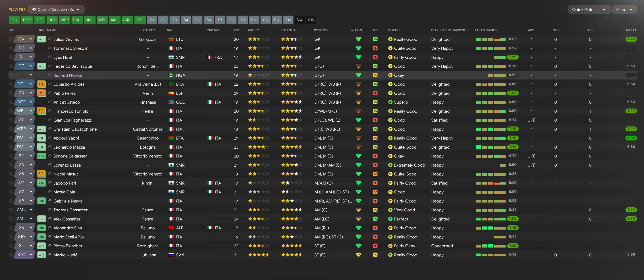Expand the Filter dropdown

(624, 9)
